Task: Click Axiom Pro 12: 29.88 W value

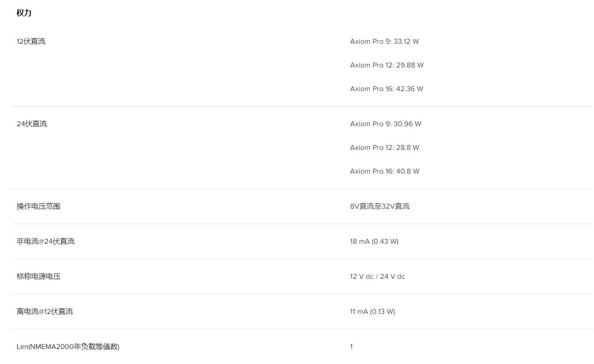Action: [x=387, y=65]
